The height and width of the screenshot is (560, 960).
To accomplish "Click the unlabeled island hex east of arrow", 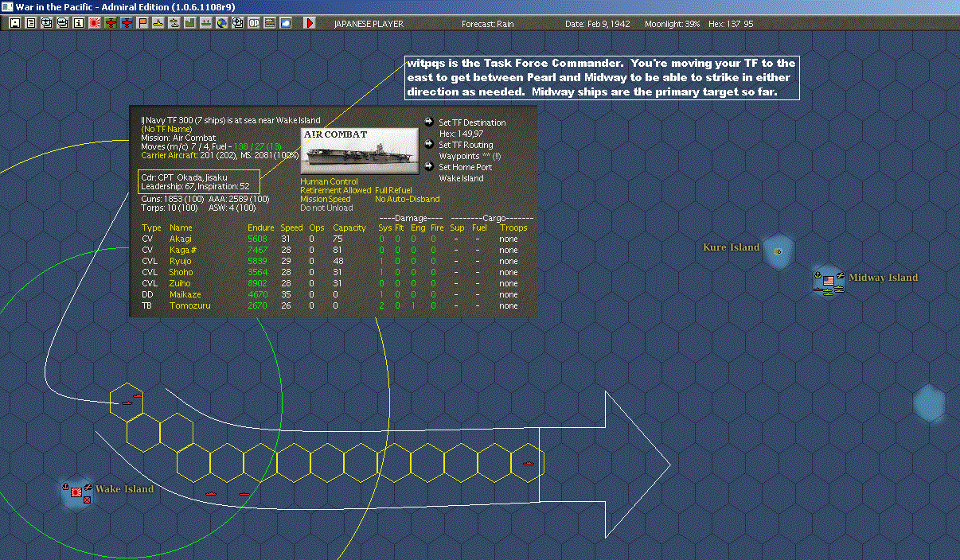I will click(x=930, y=402).
